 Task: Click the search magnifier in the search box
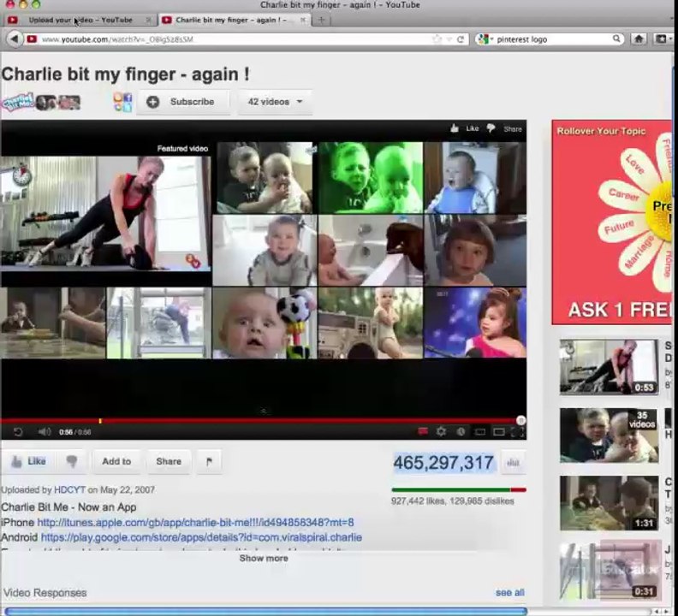(616, 38)
